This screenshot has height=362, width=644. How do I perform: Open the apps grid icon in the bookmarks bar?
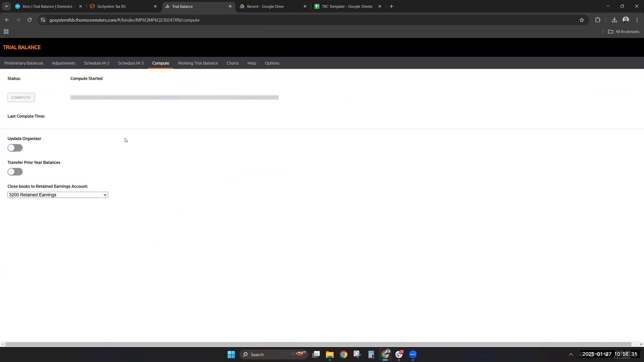(6, 32)
